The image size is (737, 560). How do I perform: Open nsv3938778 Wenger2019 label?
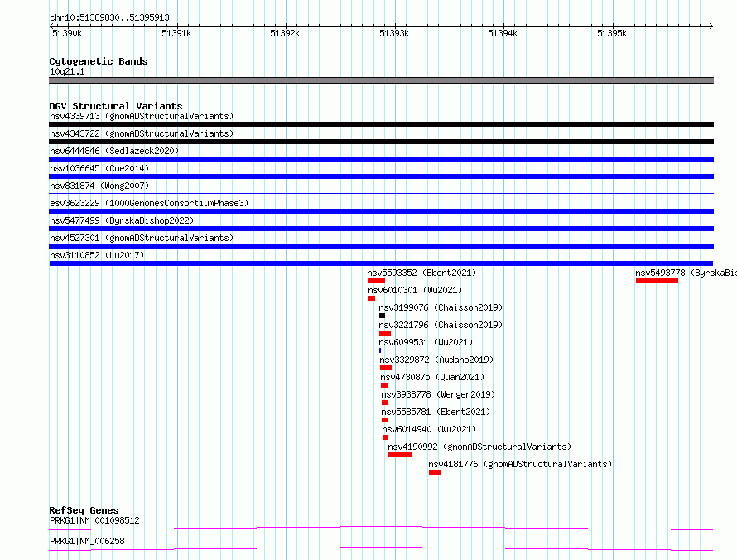pos(438,394)
